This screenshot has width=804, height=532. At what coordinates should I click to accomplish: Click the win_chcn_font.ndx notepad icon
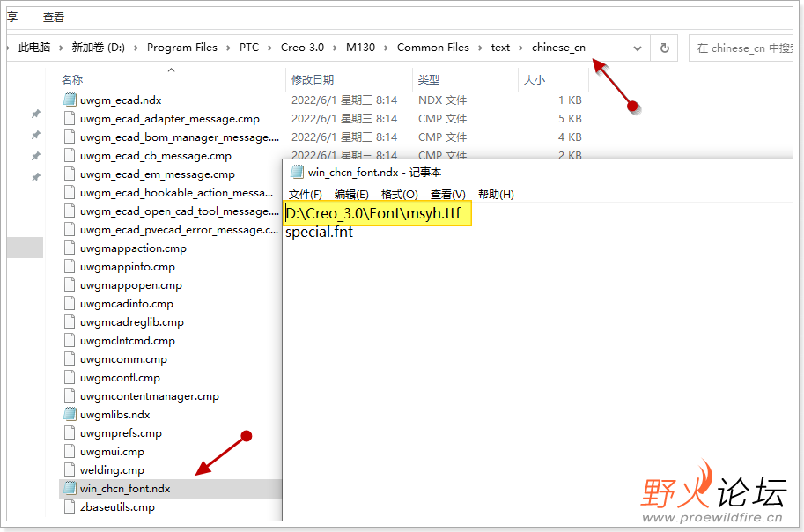point(70,488)
